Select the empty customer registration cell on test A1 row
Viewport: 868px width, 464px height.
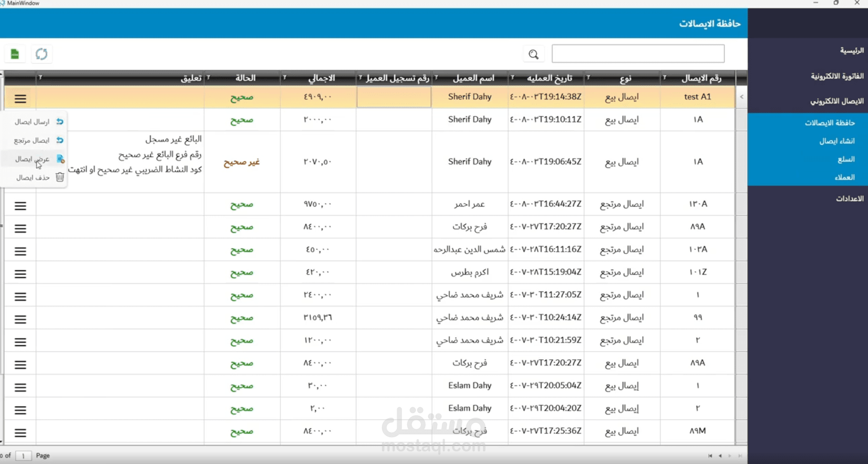click(x=394, y=97)
